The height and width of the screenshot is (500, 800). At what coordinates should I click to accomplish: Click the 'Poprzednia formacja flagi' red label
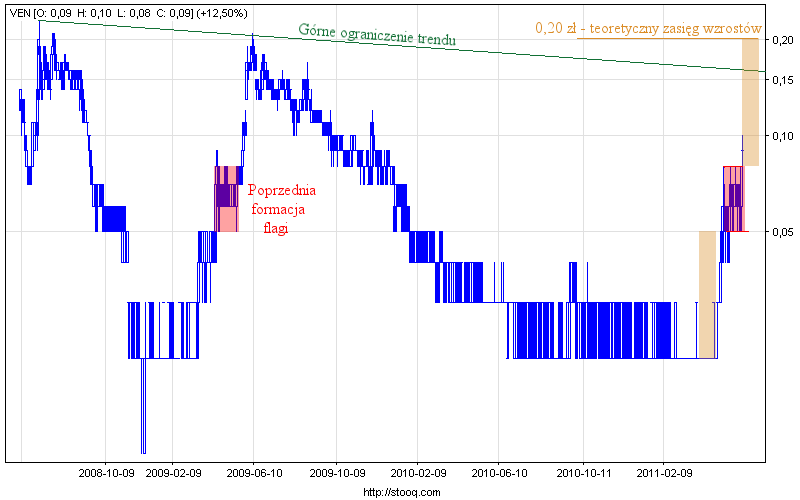(x=282, y=208)
